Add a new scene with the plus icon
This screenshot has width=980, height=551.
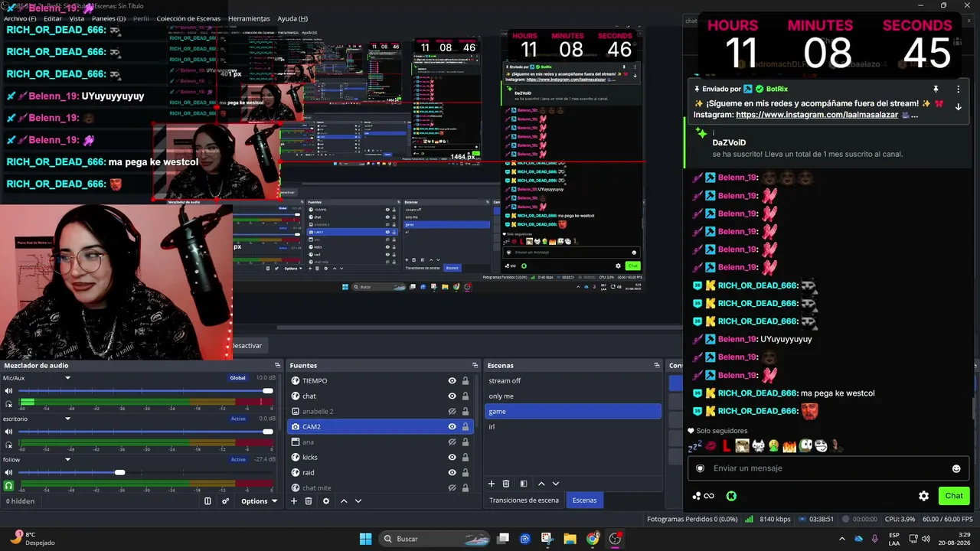[492, 484]
